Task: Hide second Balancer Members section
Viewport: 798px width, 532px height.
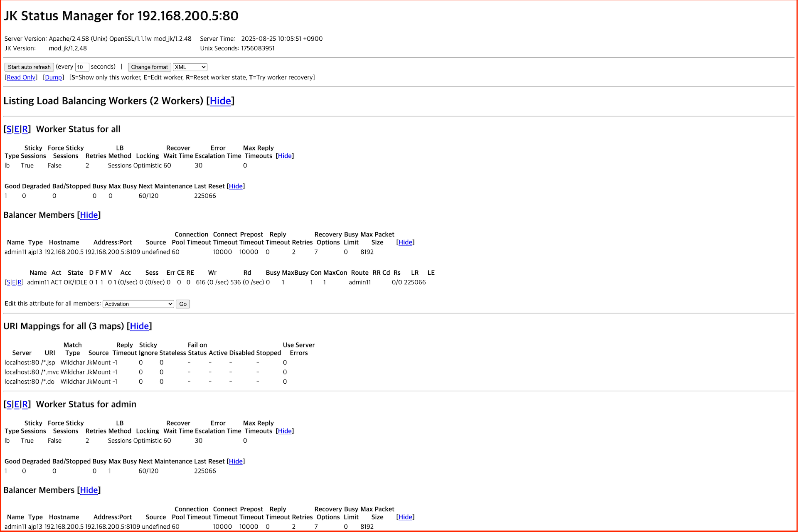Action: pos(89,490)
